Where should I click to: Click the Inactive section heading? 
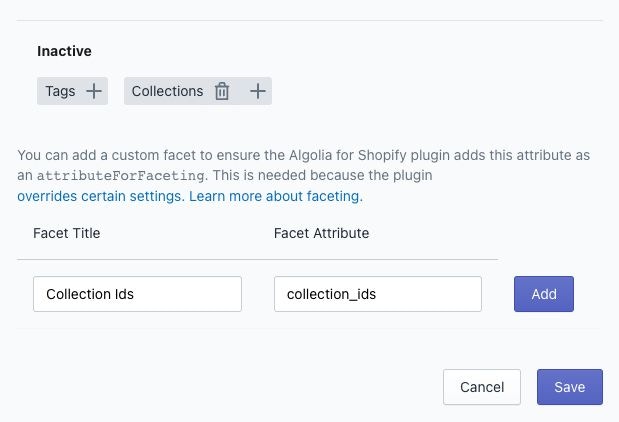point(64,50)
